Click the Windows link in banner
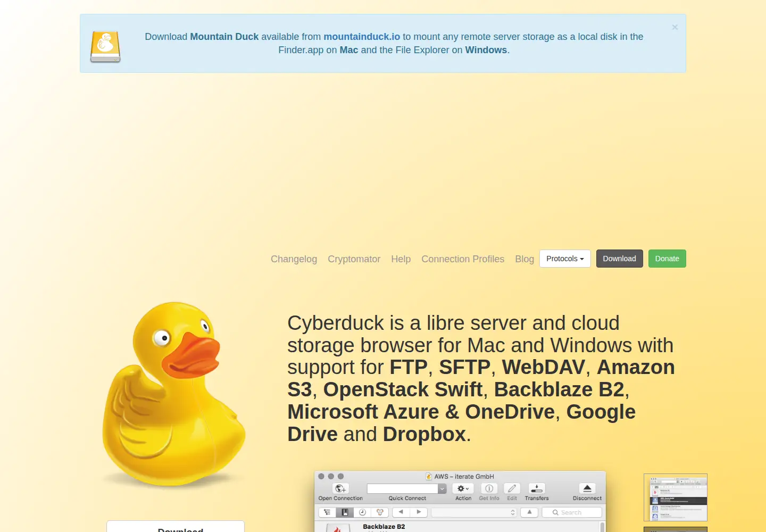The width and height of the screenshot is (766, 532). coord(486,50)
